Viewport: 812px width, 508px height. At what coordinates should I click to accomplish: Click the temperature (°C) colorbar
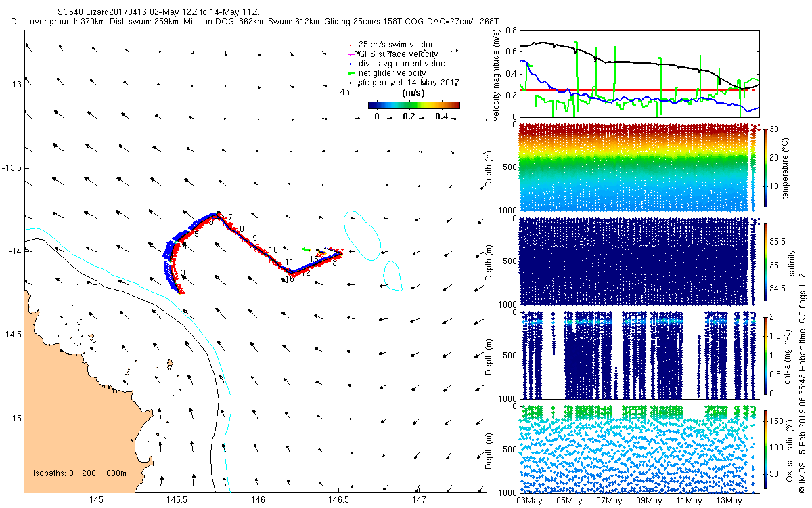tap(765, 167)
